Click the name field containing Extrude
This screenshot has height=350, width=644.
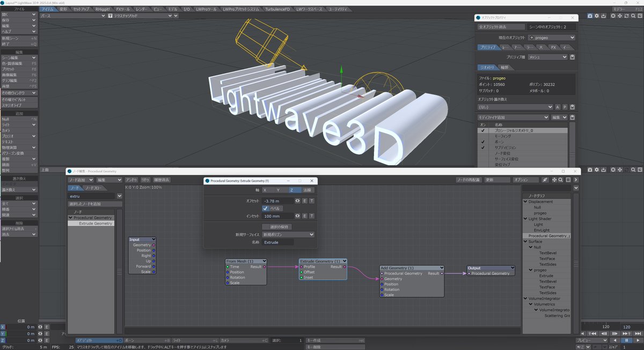coord(277,242)
